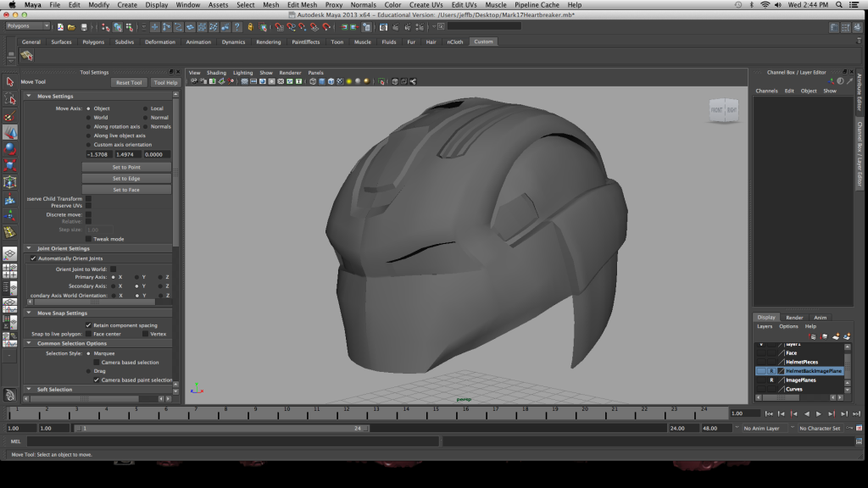This screenshot has width=868, height=488.
Task: Create a new scene file
Action: tap(60, 27)
